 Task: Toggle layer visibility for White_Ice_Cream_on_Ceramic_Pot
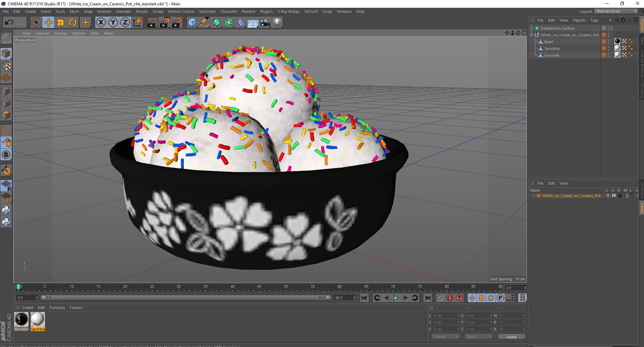click(614, 196)
